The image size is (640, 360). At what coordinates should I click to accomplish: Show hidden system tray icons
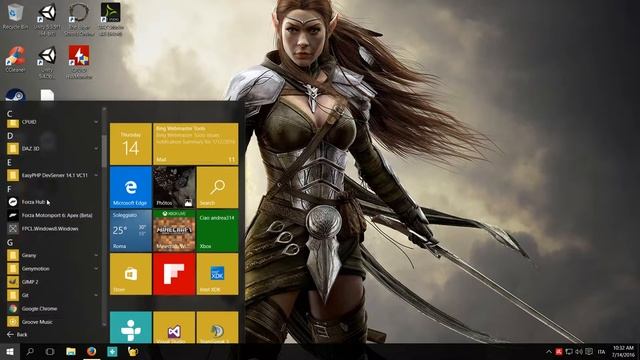click(x=549, y=351)
